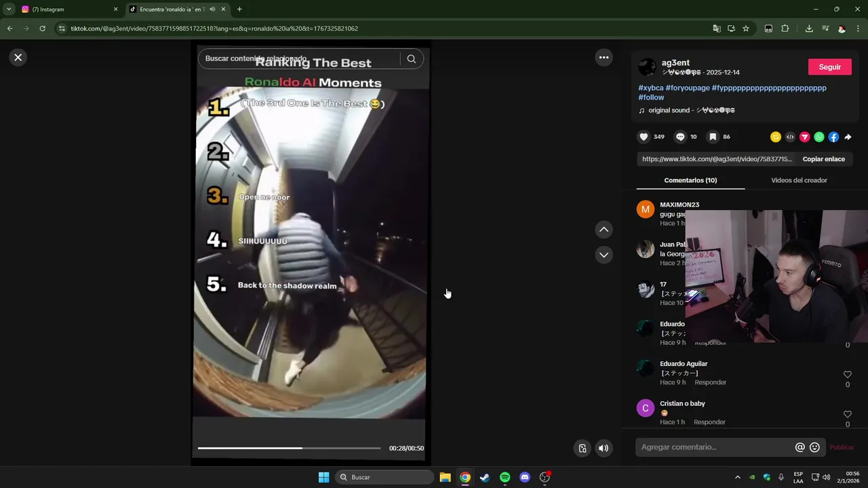Open the media controls icon in Chrome
868x488 pixels.
pos(825,28)
